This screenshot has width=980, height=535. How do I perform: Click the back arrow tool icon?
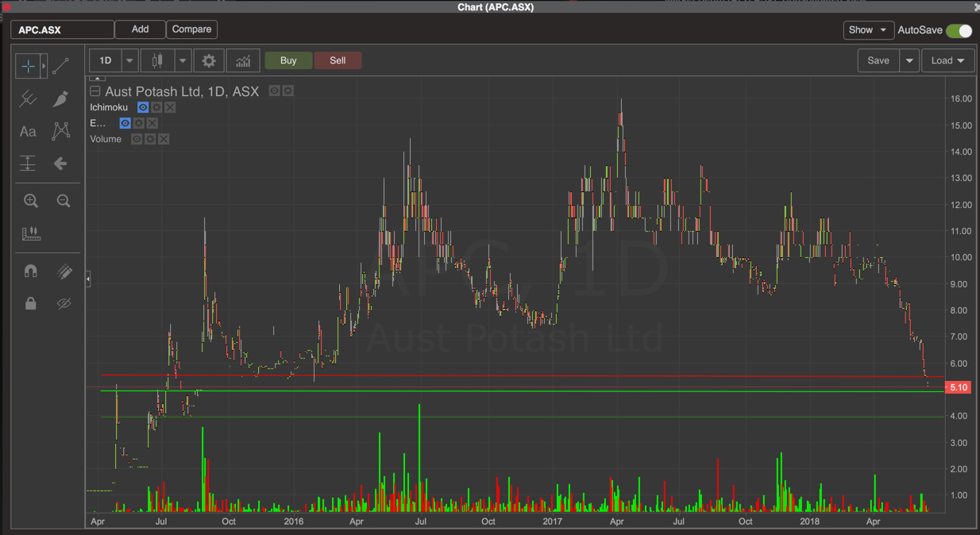(x=60, y=164)
